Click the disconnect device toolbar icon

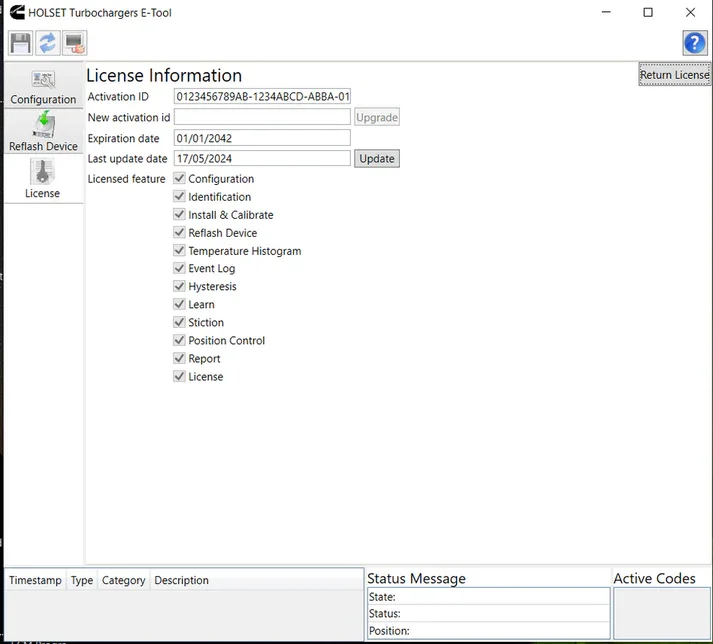tap(74, 43)
